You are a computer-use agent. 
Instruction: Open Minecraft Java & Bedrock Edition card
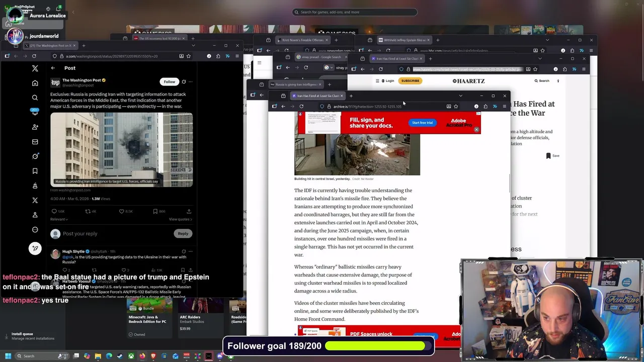point(149,318)
